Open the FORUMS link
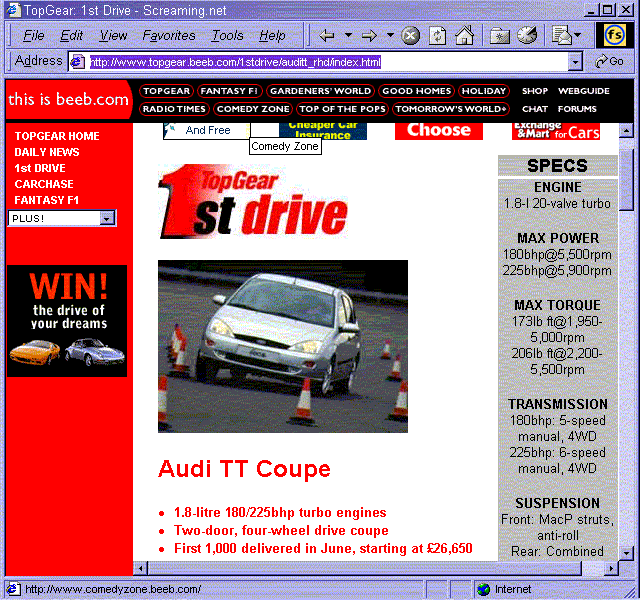 click(577, 109)
